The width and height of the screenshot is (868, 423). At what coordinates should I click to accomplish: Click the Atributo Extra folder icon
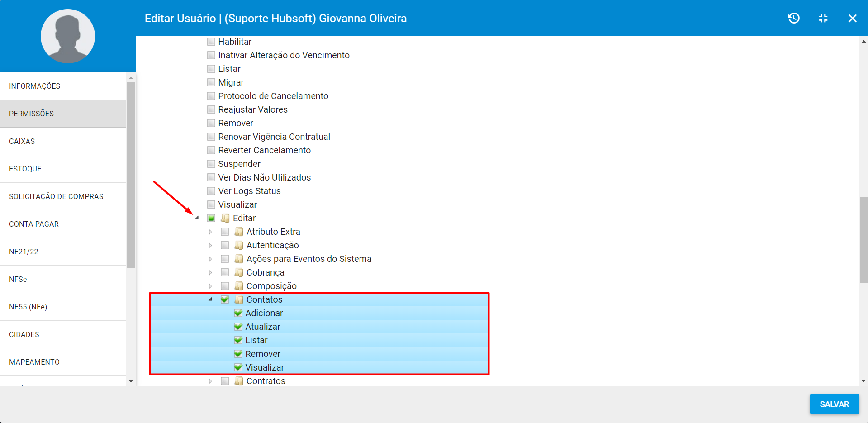239,232
